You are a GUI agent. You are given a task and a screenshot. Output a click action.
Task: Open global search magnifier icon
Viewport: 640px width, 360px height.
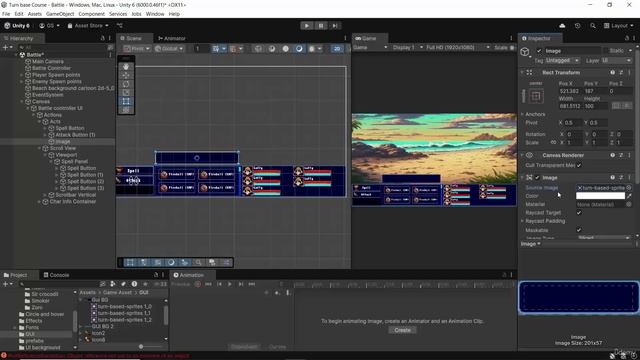593,26
